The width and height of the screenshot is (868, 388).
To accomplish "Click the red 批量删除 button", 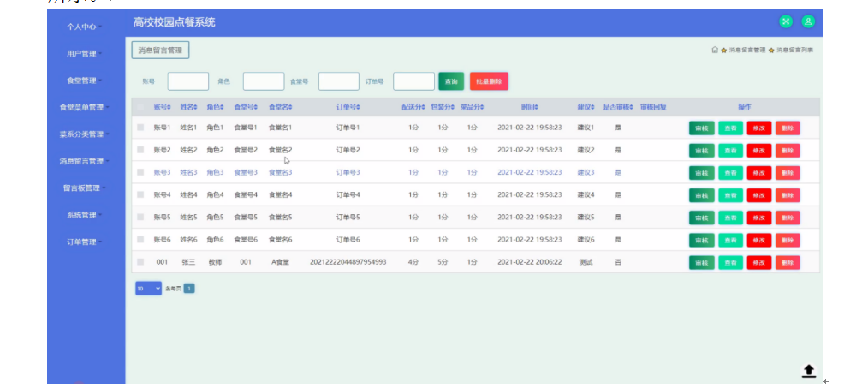I will pyautogui.click(x=489, y=81).
